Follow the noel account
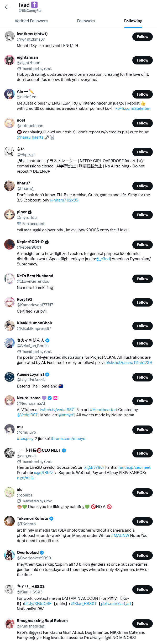 click(143, 123)
